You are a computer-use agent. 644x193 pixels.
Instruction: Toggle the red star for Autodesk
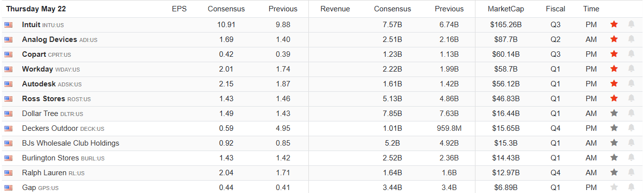click(x=614, y=83)
